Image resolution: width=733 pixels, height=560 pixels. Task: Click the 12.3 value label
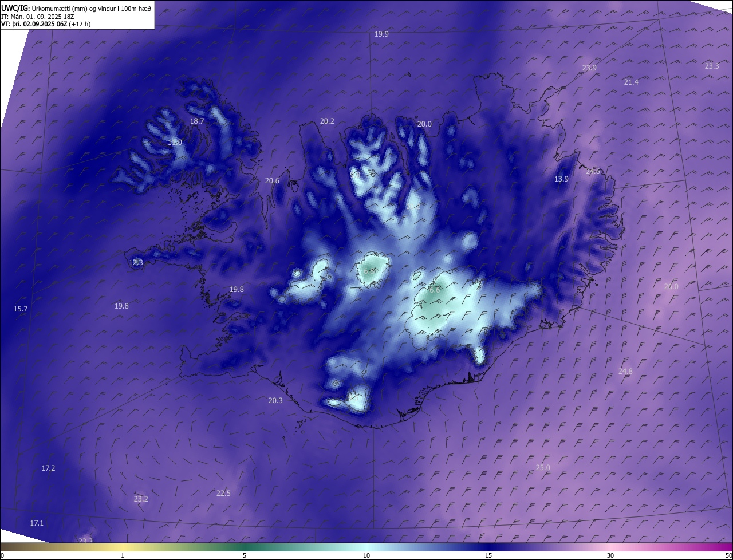(x=136, y=263)
